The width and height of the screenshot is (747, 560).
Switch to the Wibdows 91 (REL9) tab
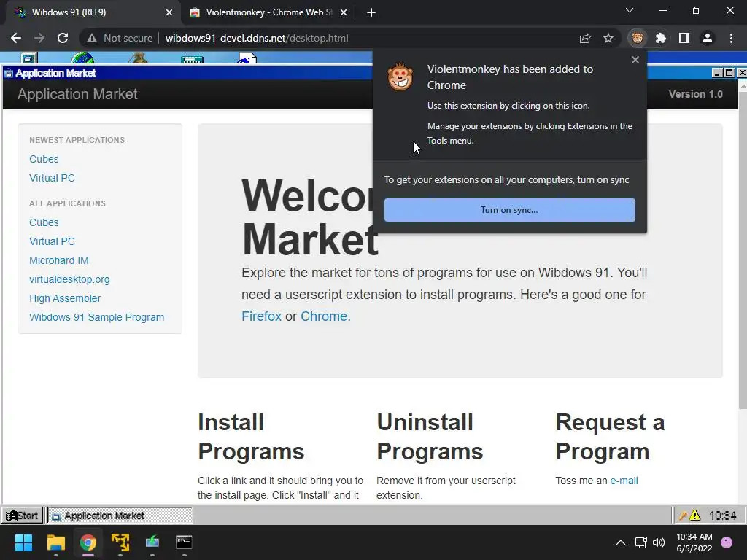tap(90, 12)
